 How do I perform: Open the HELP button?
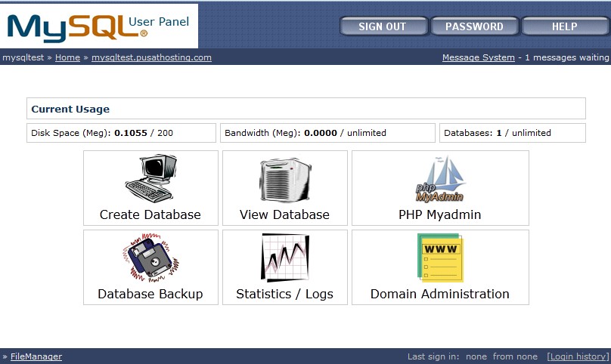pyautogui.click(x=565, y=26)
